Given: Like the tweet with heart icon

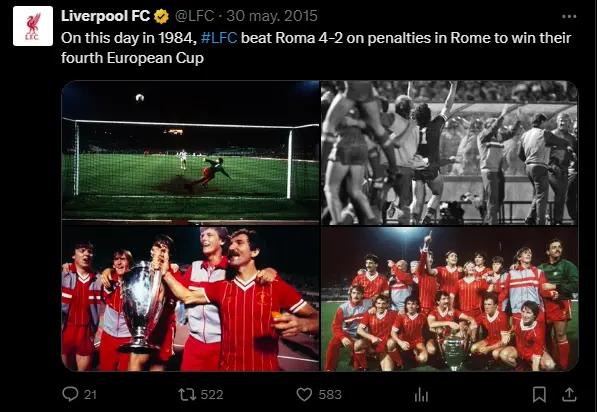Looking at the screenshot, I should [304, 394].
